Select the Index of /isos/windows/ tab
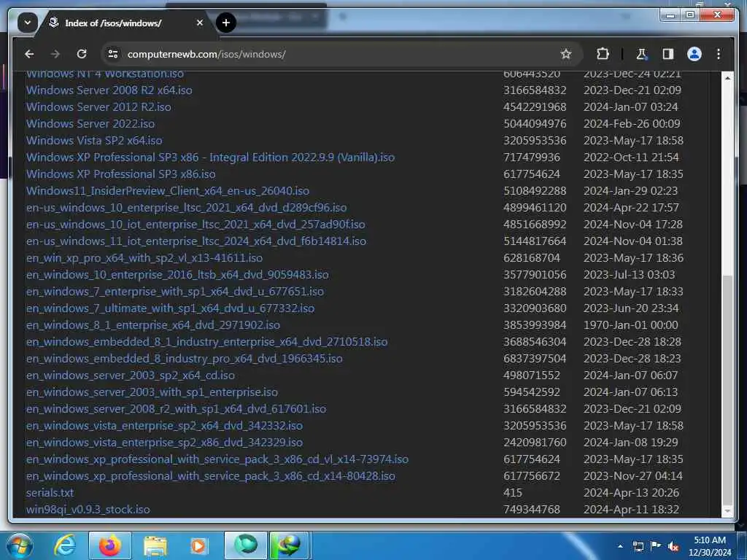 (113, 23)
